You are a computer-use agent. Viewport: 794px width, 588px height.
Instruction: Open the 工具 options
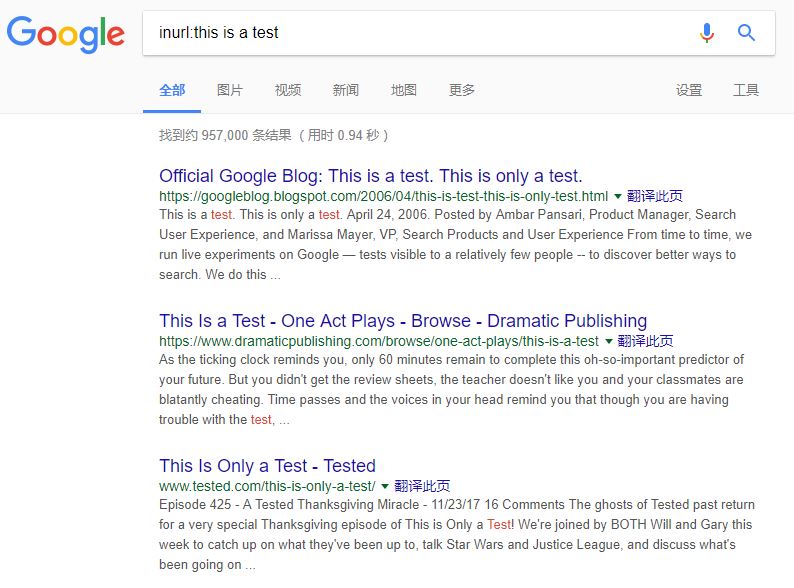click(746, 90)
